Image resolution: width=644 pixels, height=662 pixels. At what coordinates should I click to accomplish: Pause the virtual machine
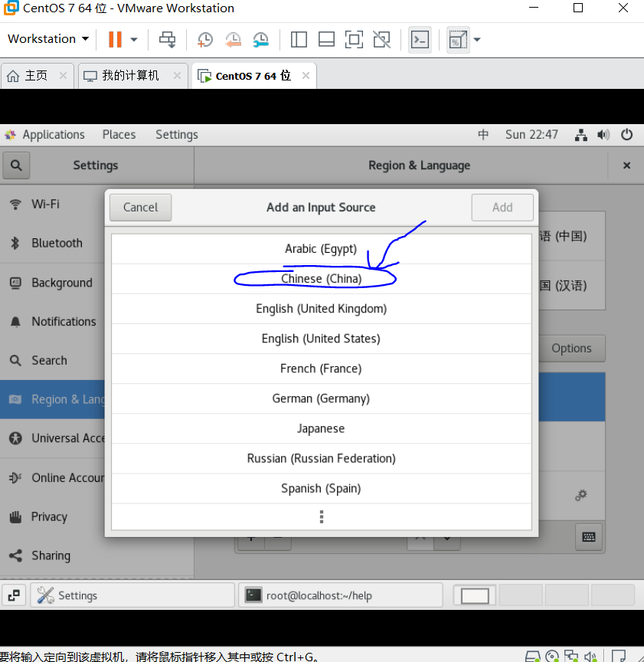pyautogui.click(x=115, y=39)
